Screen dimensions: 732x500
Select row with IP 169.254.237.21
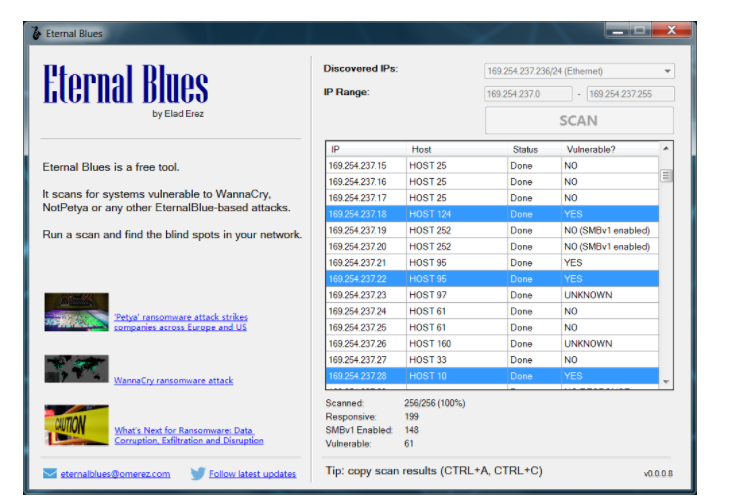pos(493,262)
